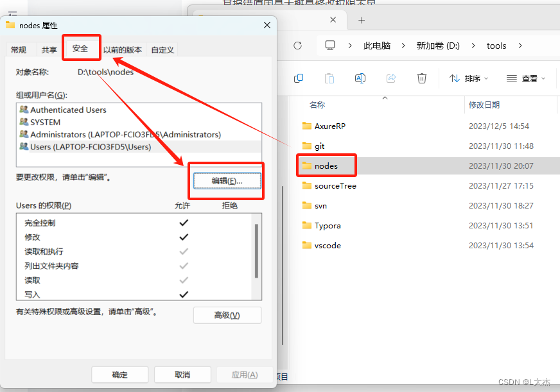
Task: Open advanced settings via the 高级(V) button
Action: [227, 315]
